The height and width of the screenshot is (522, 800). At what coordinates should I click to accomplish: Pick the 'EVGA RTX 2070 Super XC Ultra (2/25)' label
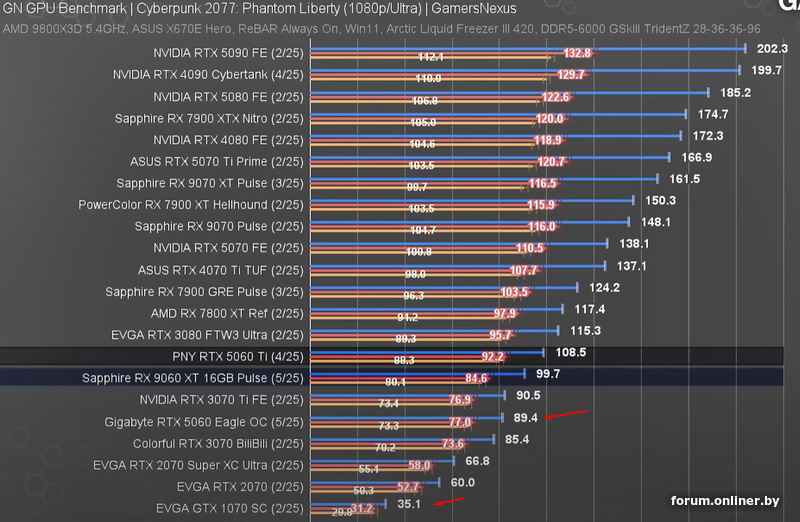pyautogui.click(x=198, y=465)
